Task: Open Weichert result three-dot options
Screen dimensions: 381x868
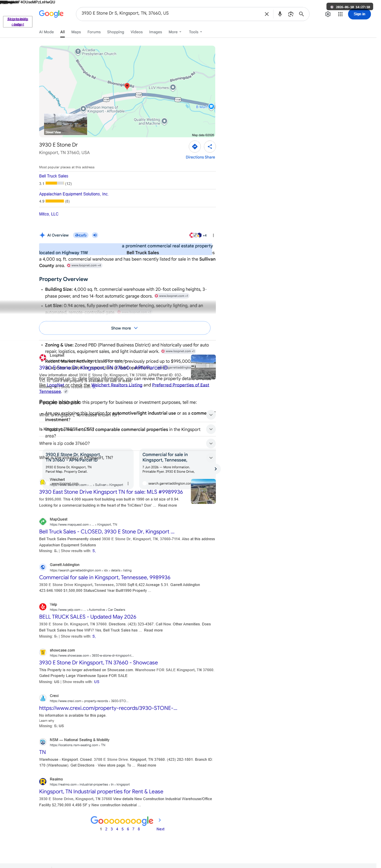Action: [128, 484]
